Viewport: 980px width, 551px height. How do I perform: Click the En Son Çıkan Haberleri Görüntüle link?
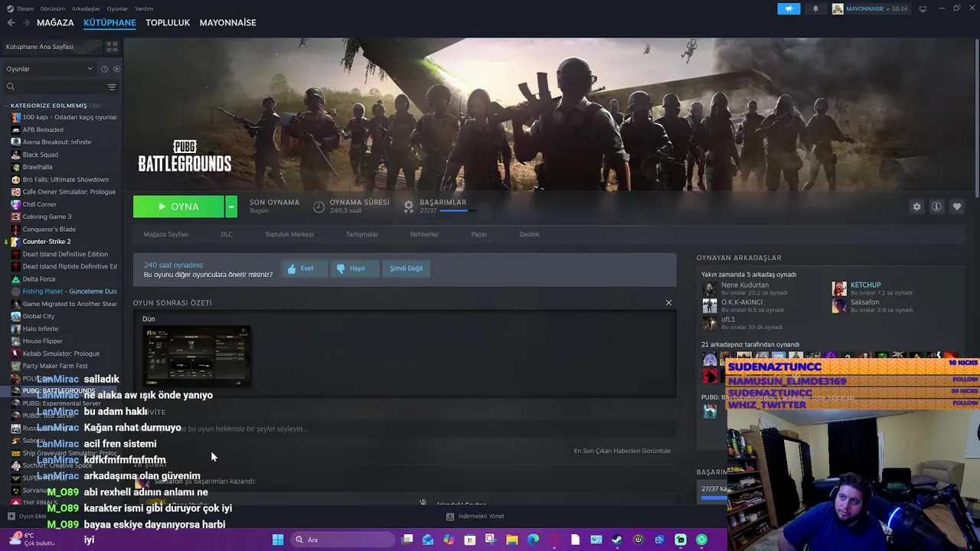tap(622, 451)
